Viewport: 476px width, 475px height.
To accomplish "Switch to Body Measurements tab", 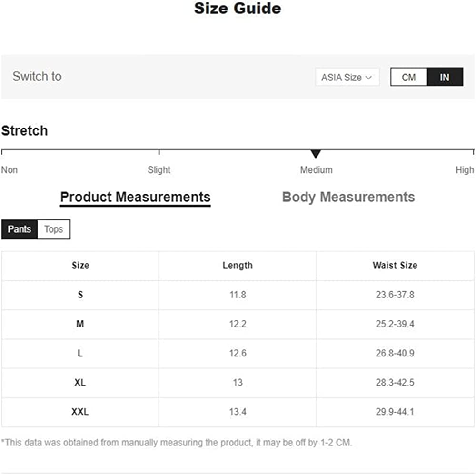I will click(348, 197).
